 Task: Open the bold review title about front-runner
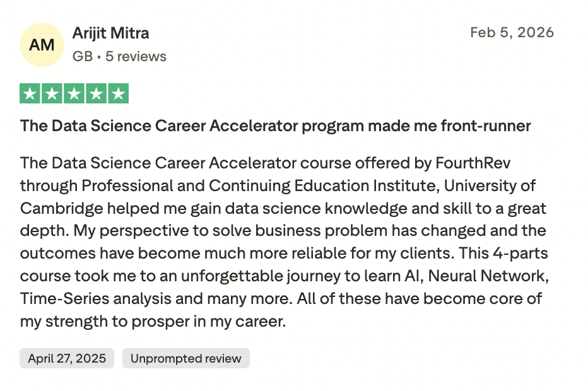coord(275,125)
